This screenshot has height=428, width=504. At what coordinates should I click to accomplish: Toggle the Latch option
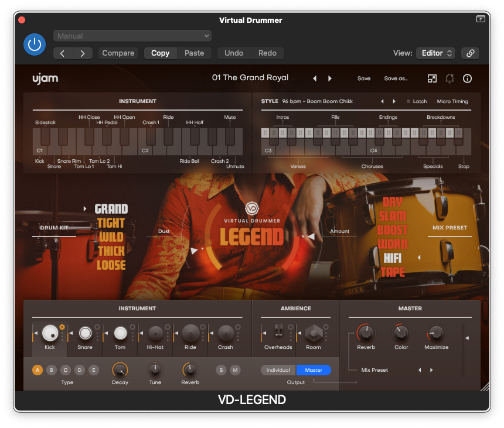[417, 101]
